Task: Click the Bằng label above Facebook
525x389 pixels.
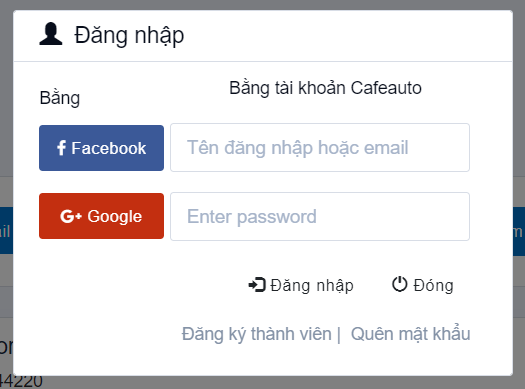Action: pyautogui.click(x=60, y=98)
